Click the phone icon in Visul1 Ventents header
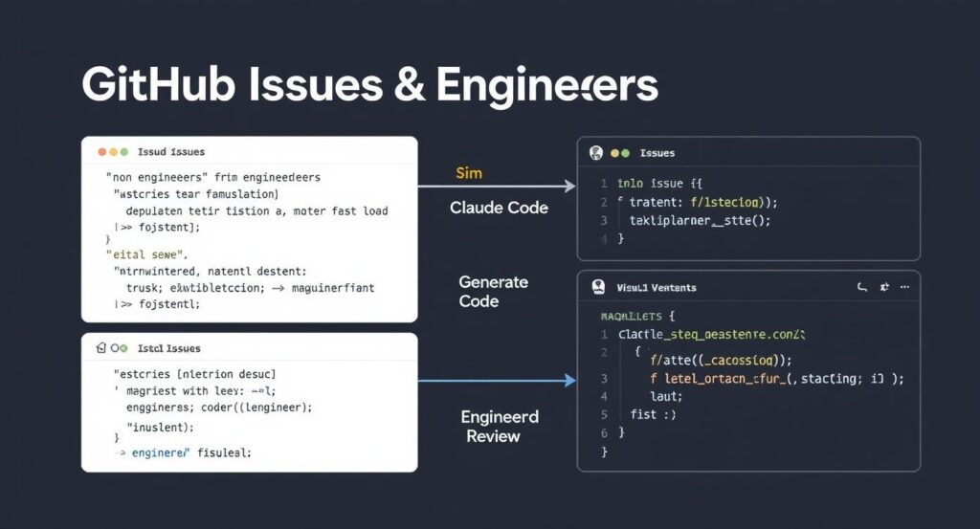This screenshot has height=529, width=980. [x=862, y=287]
